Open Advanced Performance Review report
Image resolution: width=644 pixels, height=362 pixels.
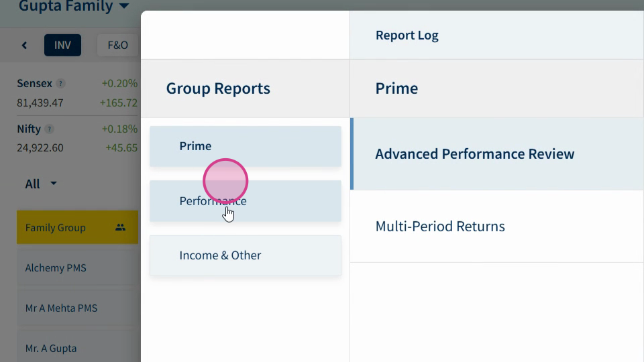pyautogui.click(x=497, y=154)
